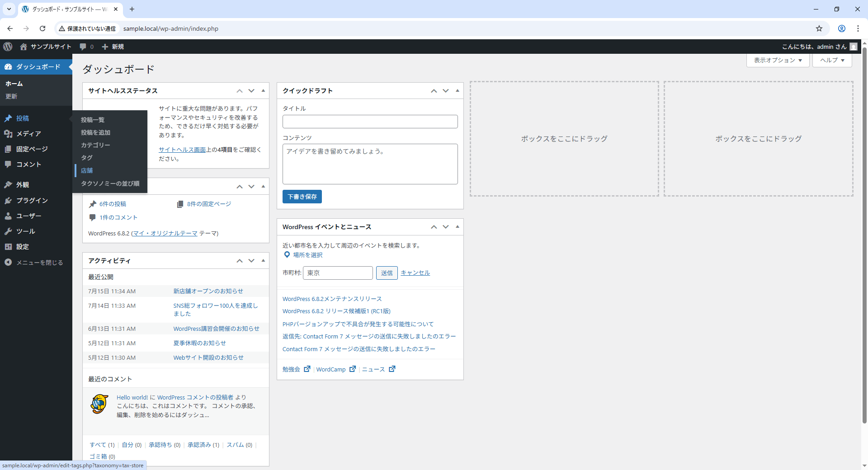Choose タグ from the flyout menu
This screenshot has width=868, height=470.
87,158
